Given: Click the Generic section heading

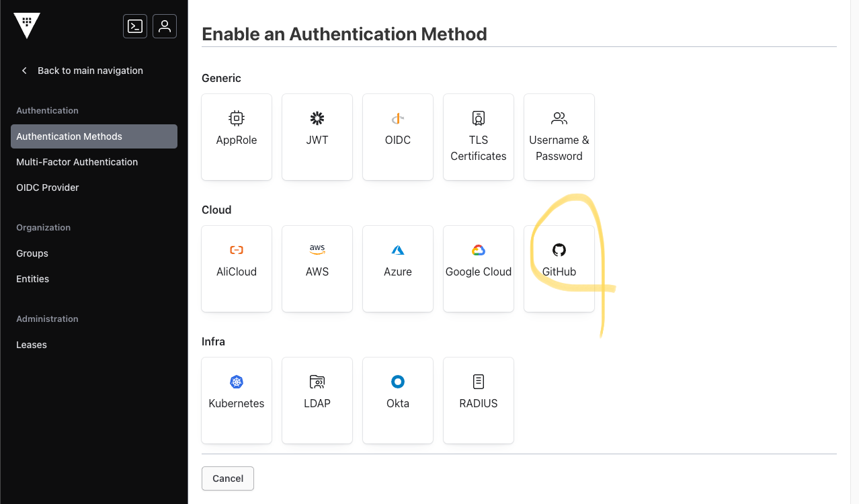Looking at the screenshot, I should pos(221,78).
